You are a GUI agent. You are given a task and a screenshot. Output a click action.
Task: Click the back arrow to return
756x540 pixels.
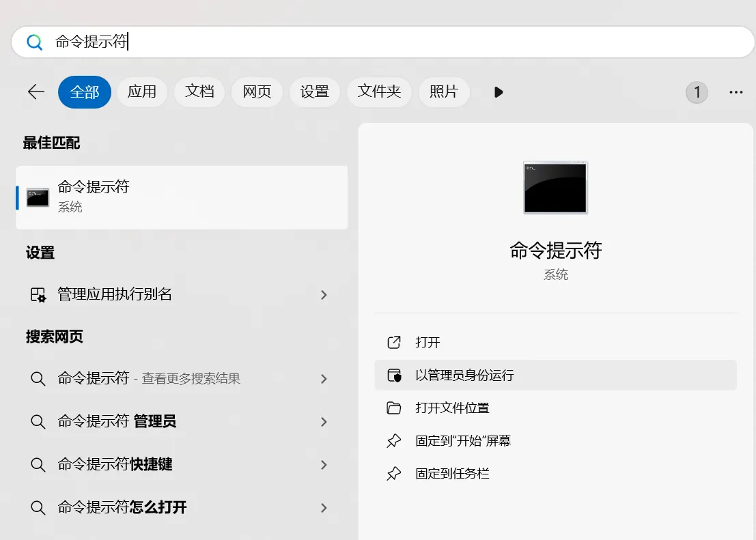pyautogui.click(x=36, y=92)
